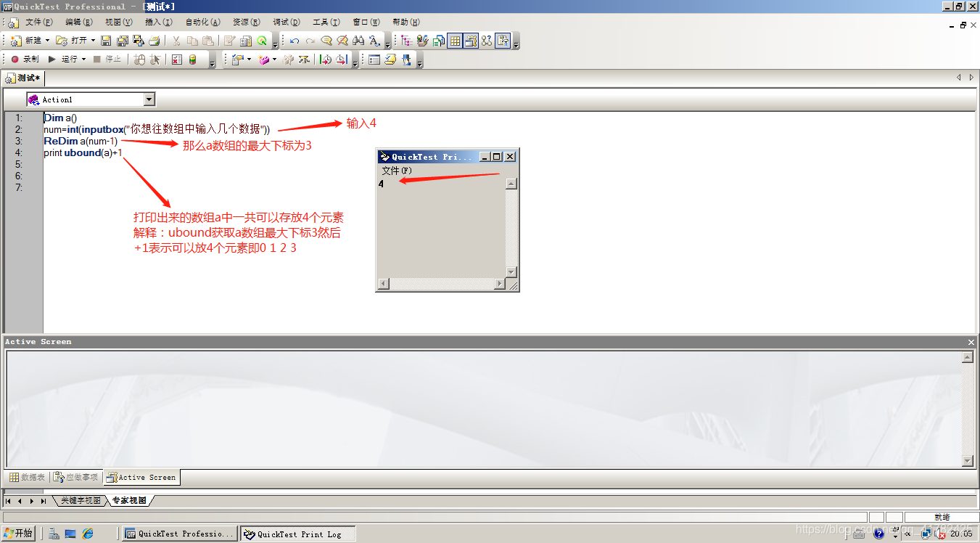
Task: Click the Undo arrow icon
Action: (295, 41)
